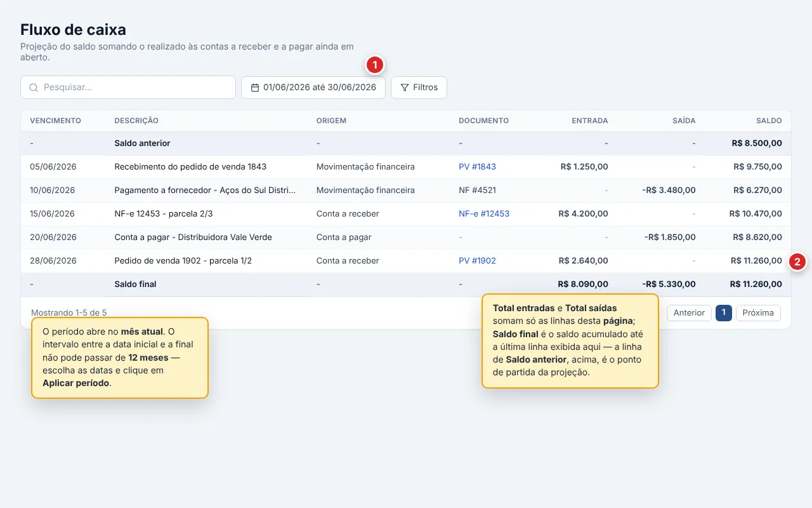Click balance R$ 6.270,00
This screenshot has height=508, width=812.
point(757,190)
